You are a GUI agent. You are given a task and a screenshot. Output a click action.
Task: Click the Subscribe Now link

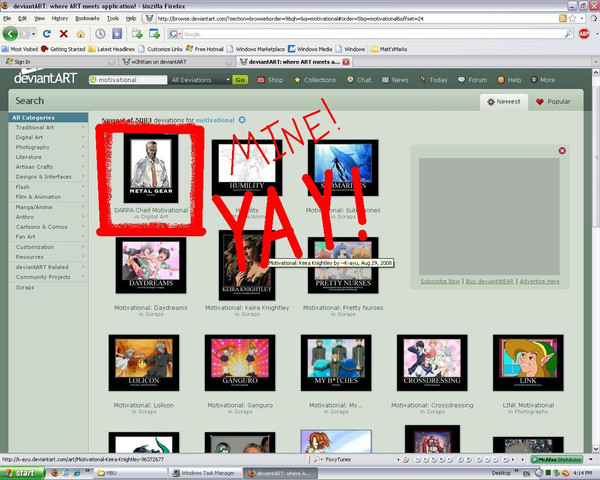coord(440,281)
